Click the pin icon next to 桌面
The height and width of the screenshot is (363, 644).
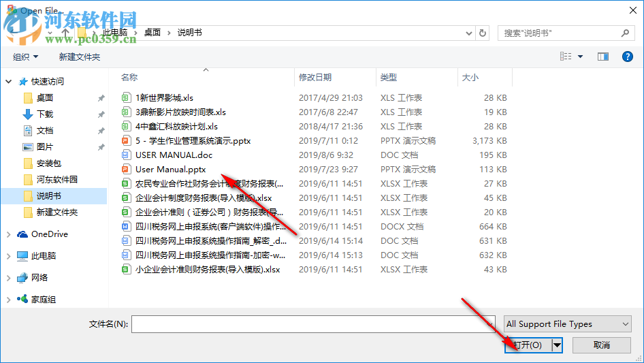click(x=101, y=98)
